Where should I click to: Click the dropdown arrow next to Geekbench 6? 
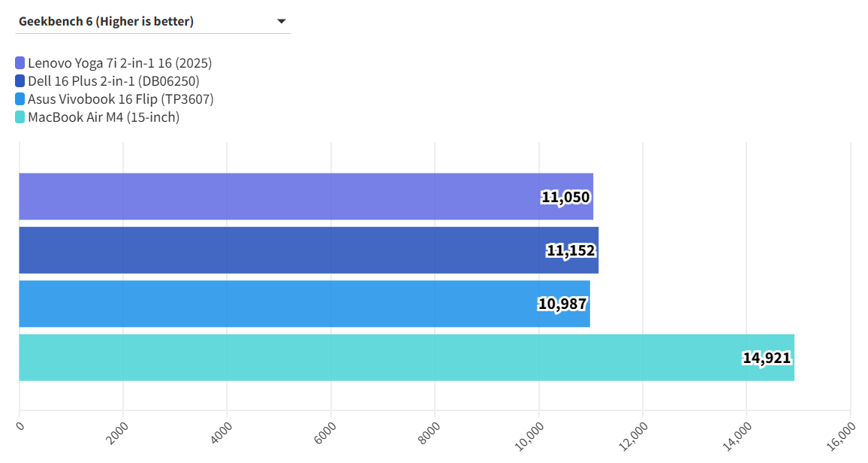pos(282,21)
